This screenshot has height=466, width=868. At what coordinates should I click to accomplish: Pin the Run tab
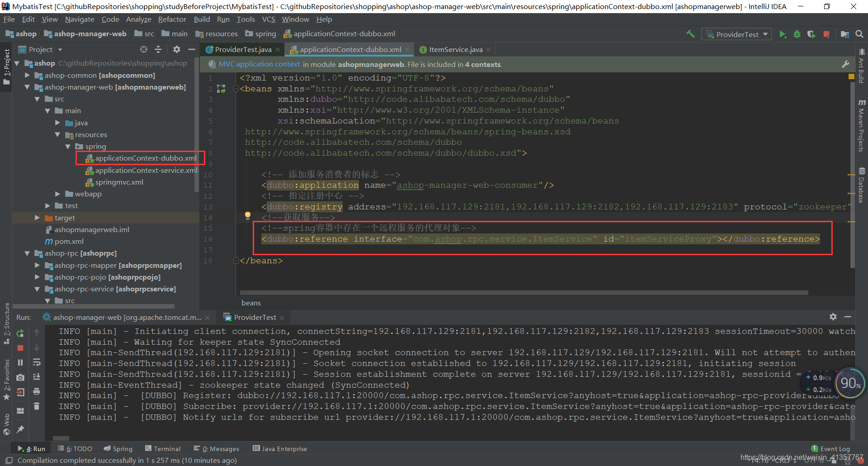[x=20, y=429]
